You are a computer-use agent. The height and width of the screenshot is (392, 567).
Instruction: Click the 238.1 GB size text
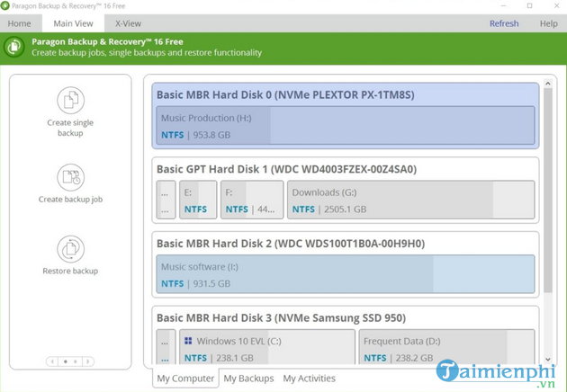[x=235, y=358]
